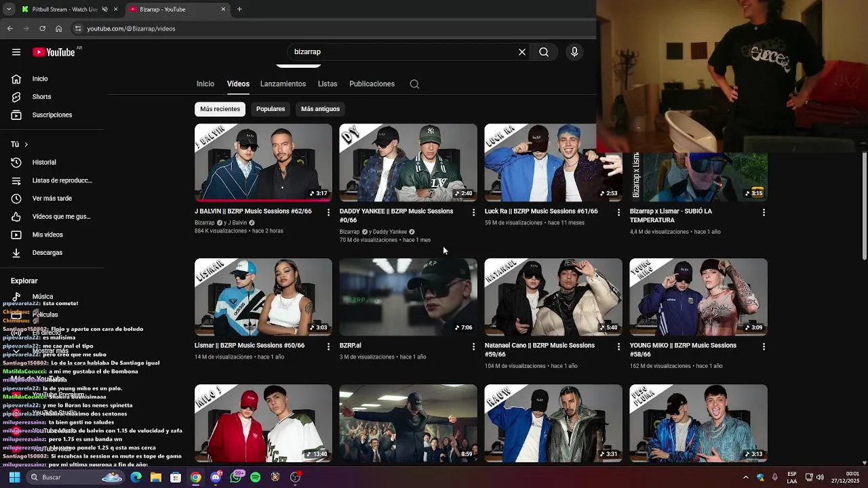This screenshot has height=488, width=868.
Task: Open options menu for J BALVIN video
Action: [329, 212]
